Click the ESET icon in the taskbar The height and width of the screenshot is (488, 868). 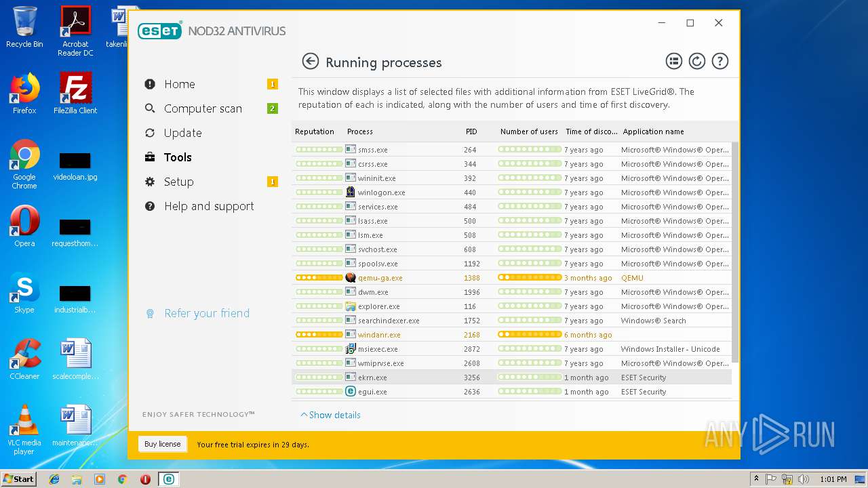pyautogui.click(x=168, y=479)
